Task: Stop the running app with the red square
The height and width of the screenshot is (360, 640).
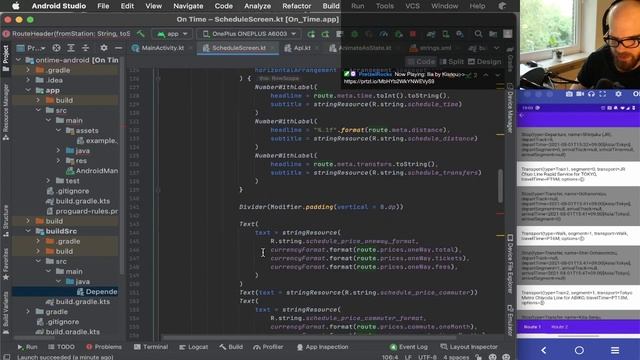Action: pyautogui.click(x=413, y=34)
